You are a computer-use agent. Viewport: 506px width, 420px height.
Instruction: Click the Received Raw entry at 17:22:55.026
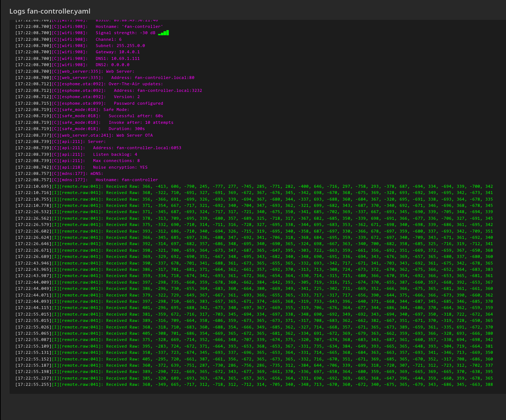coord(254,327)
